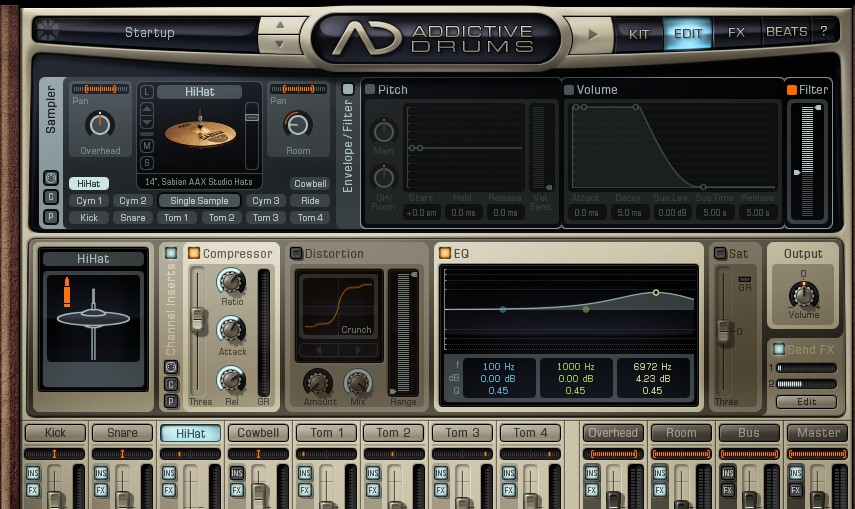Click the Sampler C copy button
Viewport: 855px width, 509px height.
pos(51,197)
